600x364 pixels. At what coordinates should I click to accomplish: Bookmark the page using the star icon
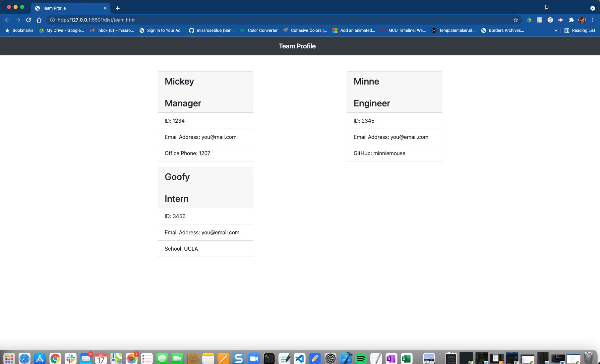(515, 20)
